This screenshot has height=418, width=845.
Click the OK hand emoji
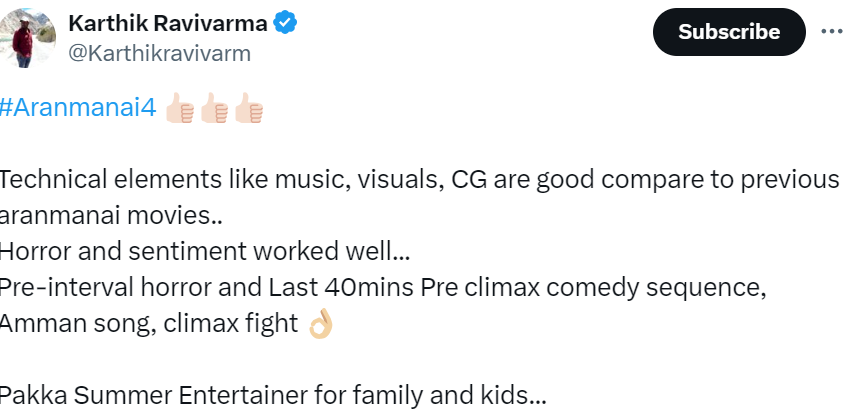(320, 324)
